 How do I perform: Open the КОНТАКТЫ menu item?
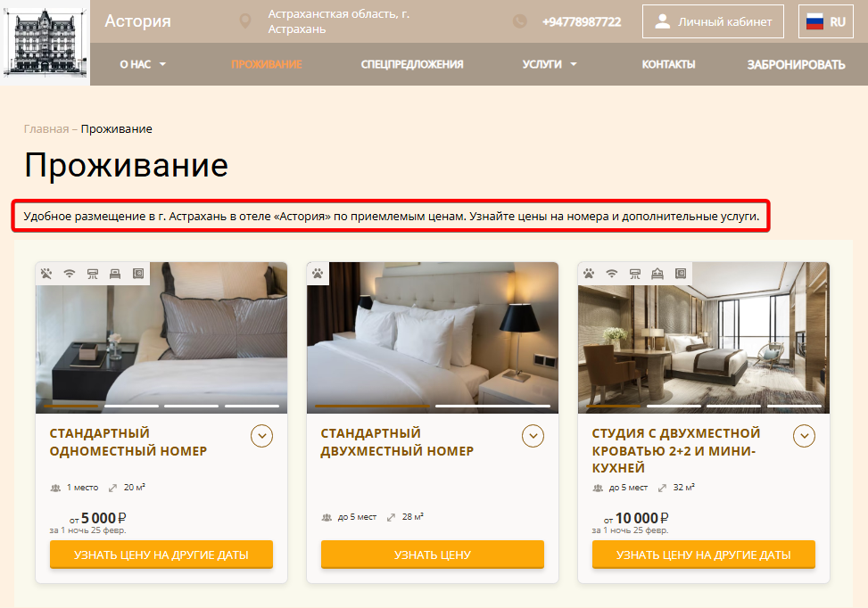668,64
